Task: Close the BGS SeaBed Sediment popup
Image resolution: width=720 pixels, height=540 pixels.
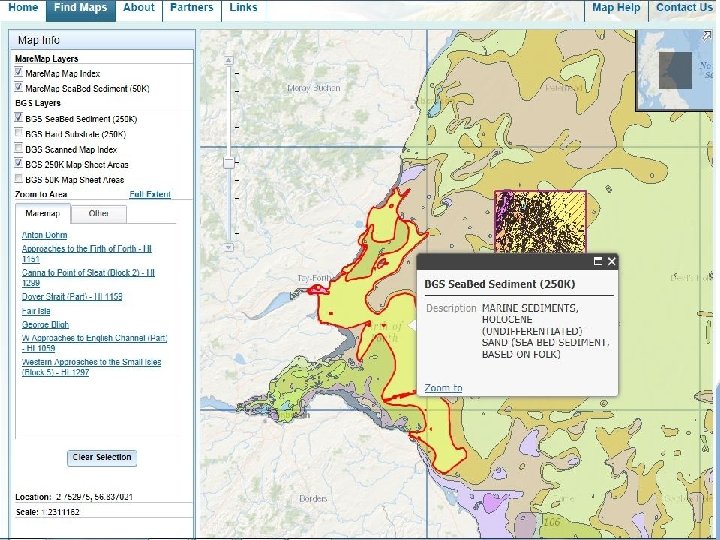Action: pos(612,261)
